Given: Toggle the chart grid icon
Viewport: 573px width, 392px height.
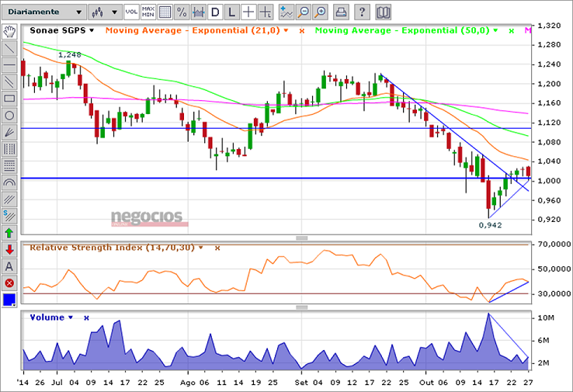Looking at the screenshot, I should (x=165, y=12).
